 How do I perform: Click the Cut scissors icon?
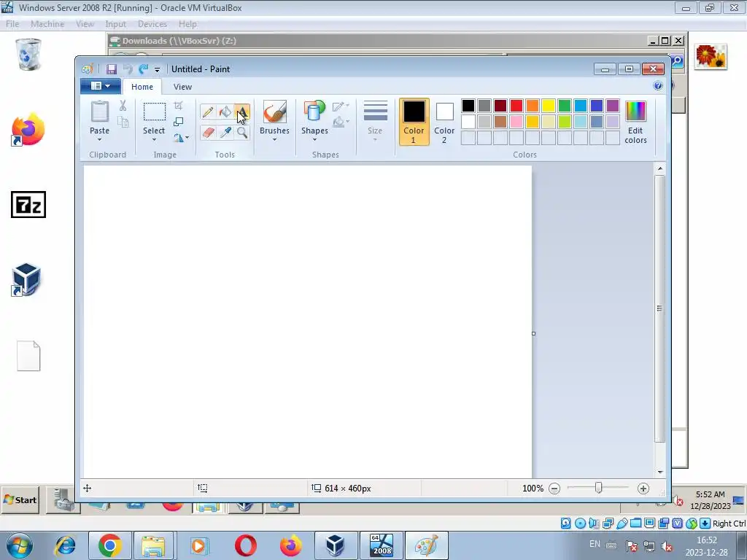tap(123, 106)
